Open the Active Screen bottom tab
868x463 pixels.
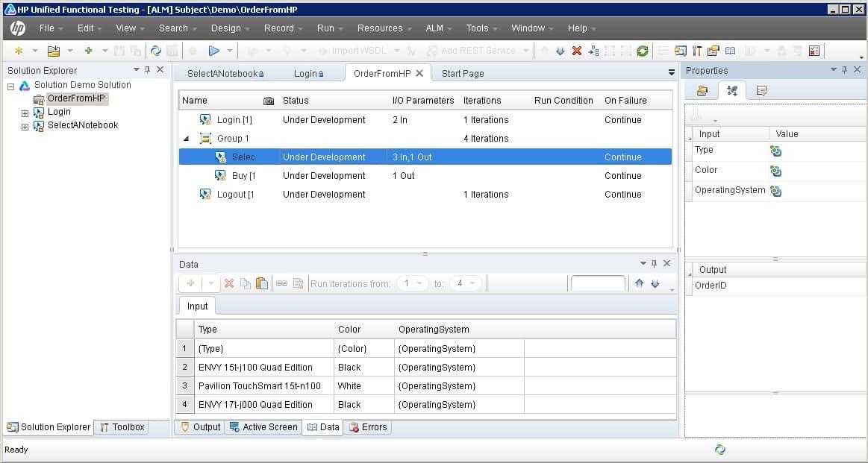click(x=263, y=427)
